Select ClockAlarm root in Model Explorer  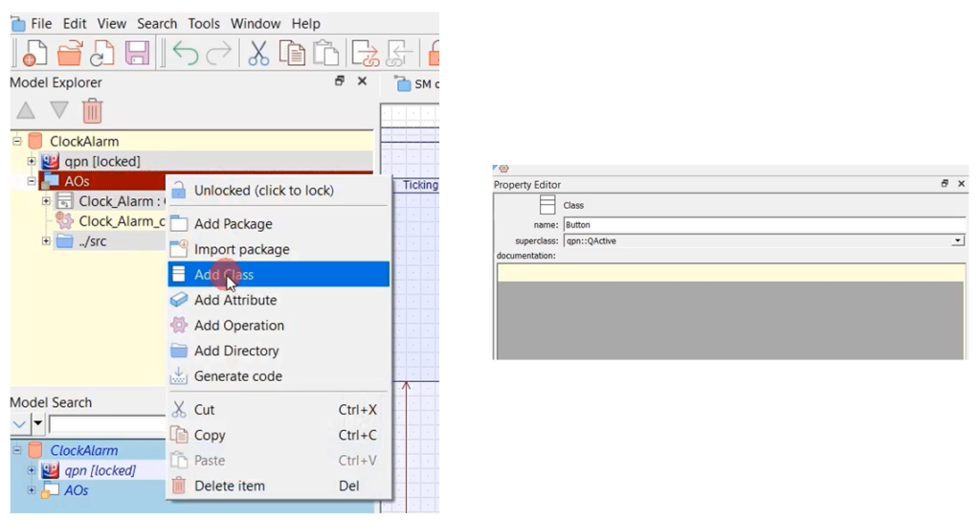(84, 142)
